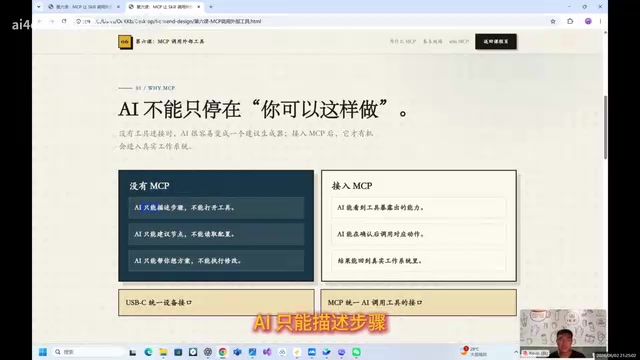Viewport: 640px width, 360px height.
Task: Launch Microsoft Edge from the taskbar
Action: 148,352
